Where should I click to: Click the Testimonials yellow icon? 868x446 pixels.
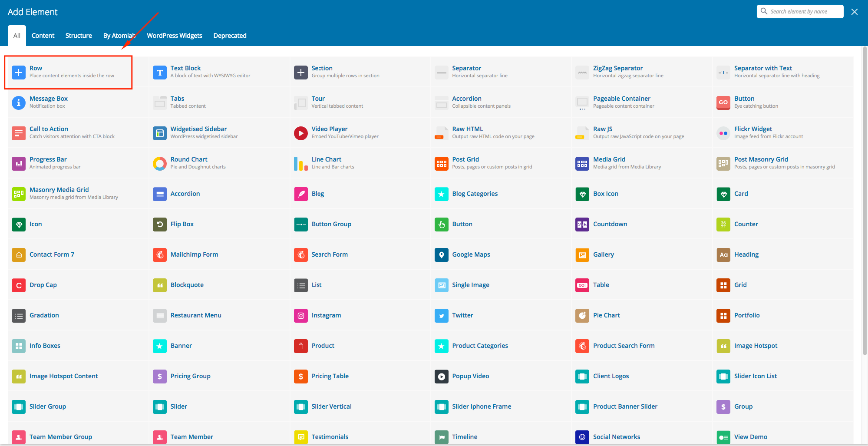click(301, 437)
